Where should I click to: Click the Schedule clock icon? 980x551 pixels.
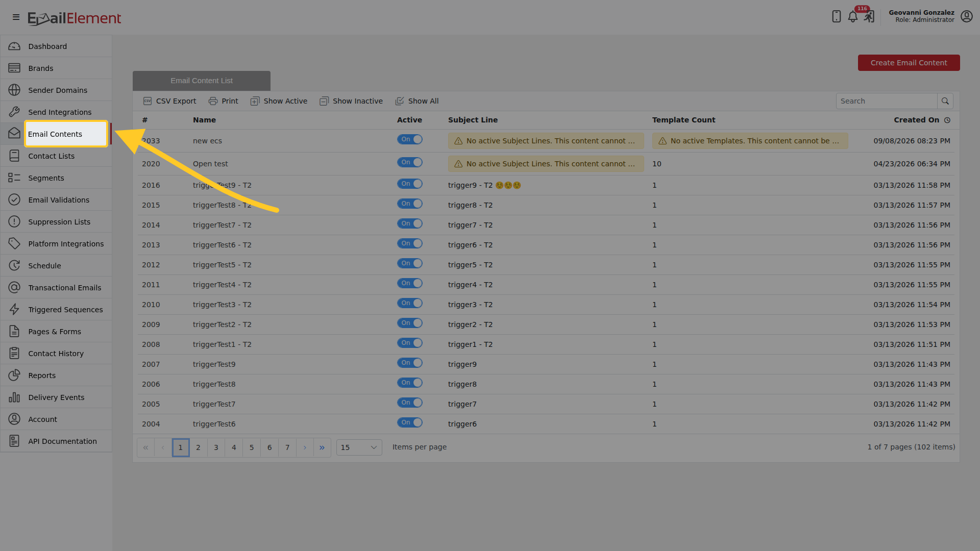pos(14,266)
